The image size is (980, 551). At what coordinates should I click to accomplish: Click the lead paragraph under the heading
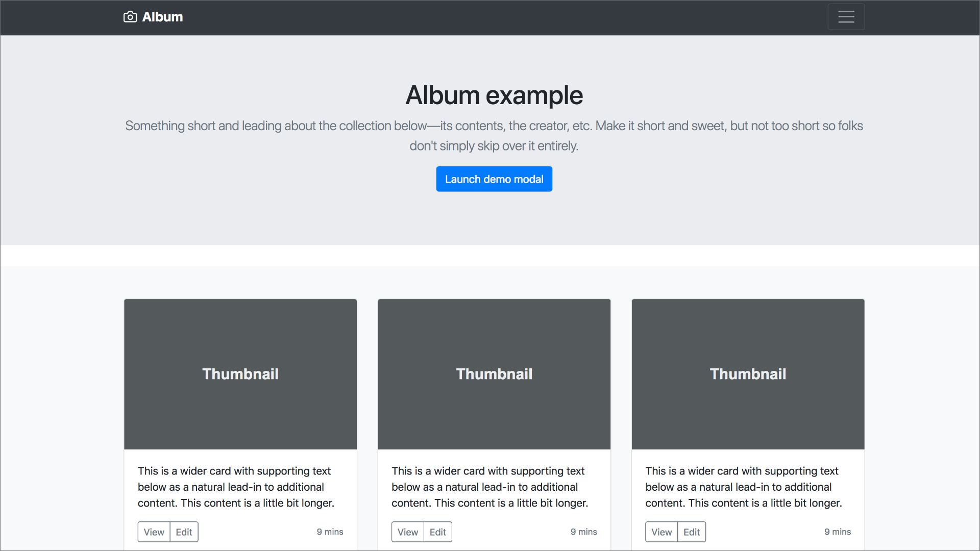(494, 135)
